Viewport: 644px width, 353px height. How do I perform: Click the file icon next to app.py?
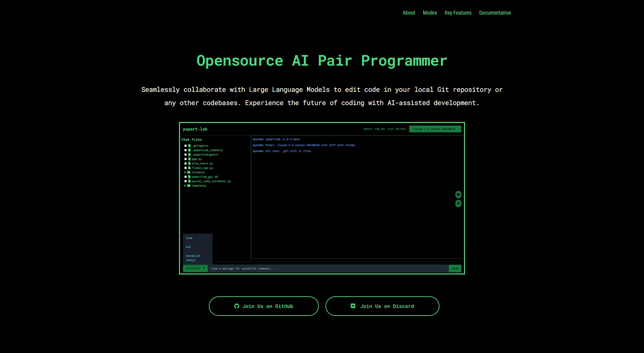[190, 159]
